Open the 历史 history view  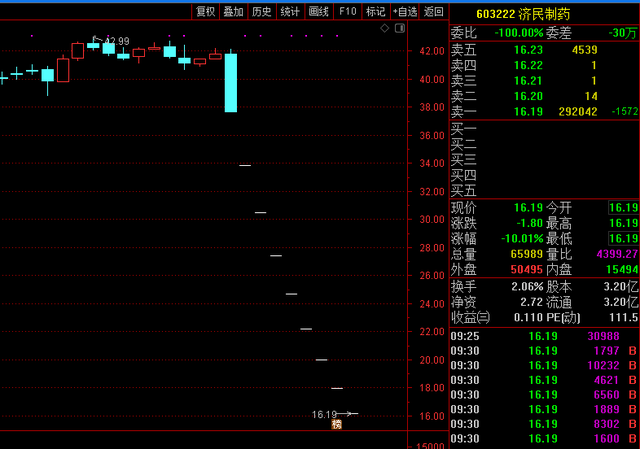tap(261, 12)
